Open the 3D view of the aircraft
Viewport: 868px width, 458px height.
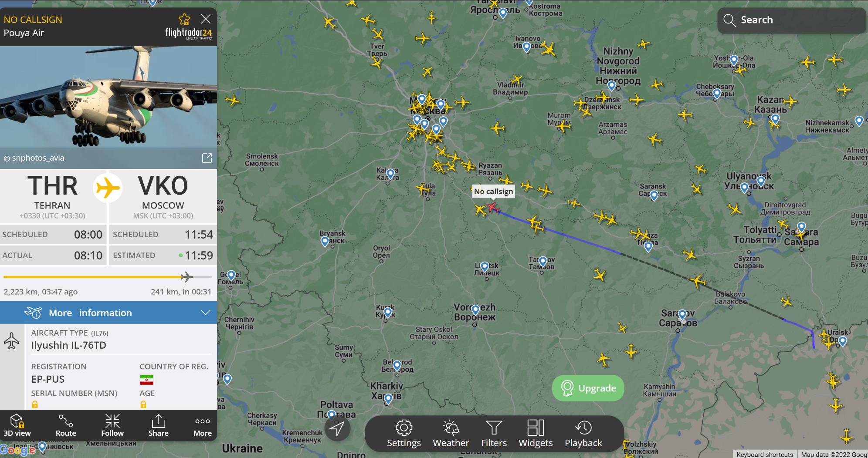click(17, 425)
